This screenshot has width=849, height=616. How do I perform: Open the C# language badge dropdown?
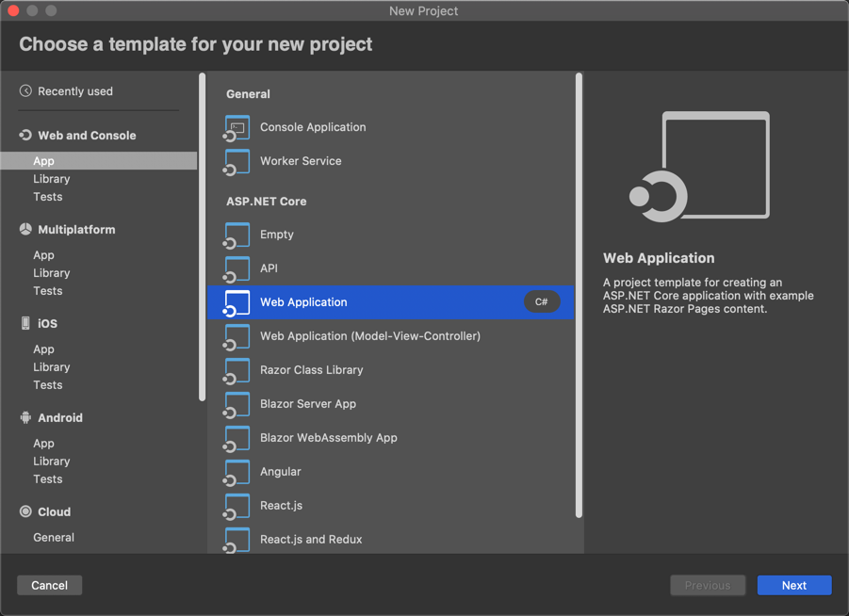540,302
